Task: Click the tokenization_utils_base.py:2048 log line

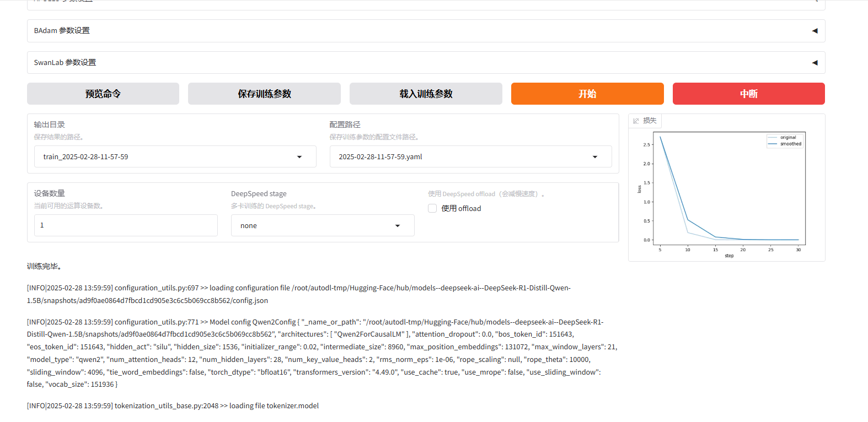Action: click(x=173, y=406)
